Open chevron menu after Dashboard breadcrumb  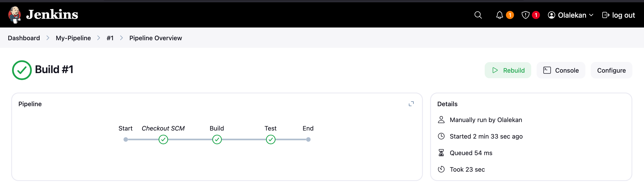48,38
